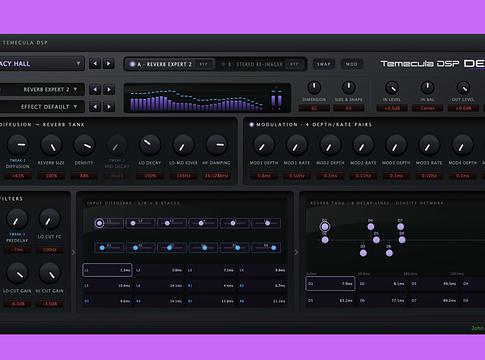Click the MOD2 DEPTH knob

click(330, 145)
